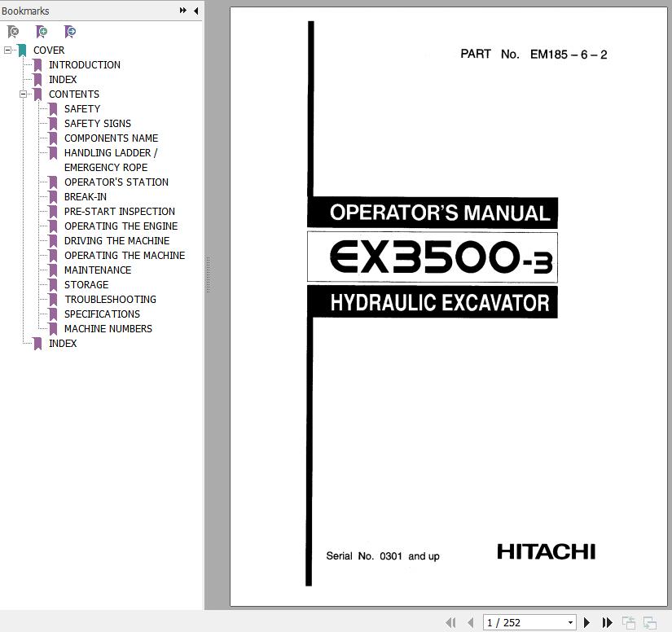Viewport: 672px width, 632px height.
Task: Open the INTRODUCTION bookmark
Action: (x=84, y=65)
